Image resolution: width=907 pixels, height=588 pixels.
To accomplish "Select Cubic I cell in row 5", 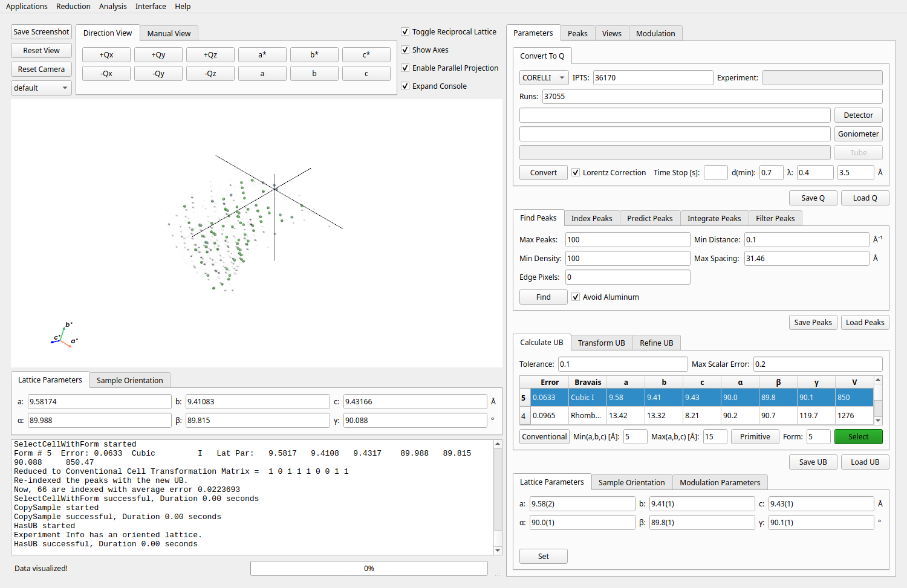I will click(588, 398).
